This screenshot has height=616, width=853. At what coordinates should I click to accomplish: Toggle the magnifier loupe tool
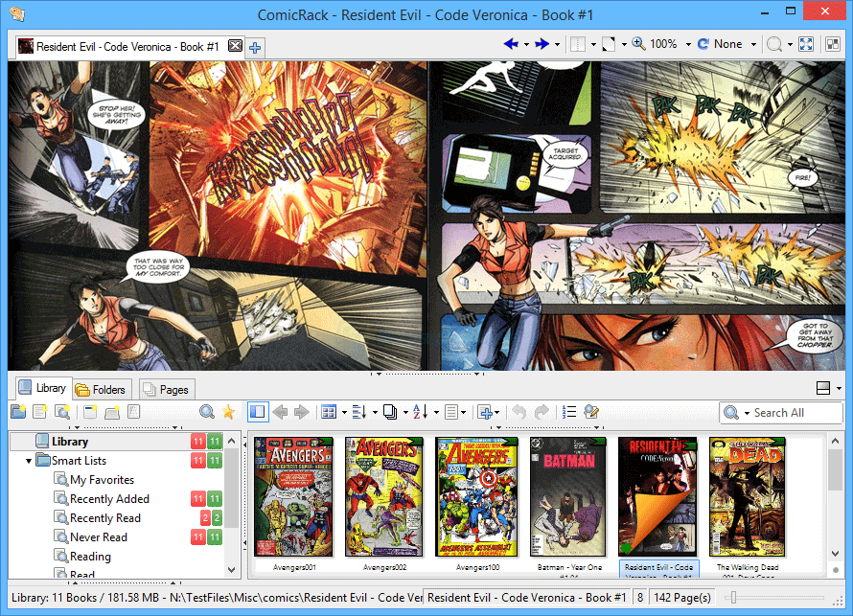coord(774,44)
